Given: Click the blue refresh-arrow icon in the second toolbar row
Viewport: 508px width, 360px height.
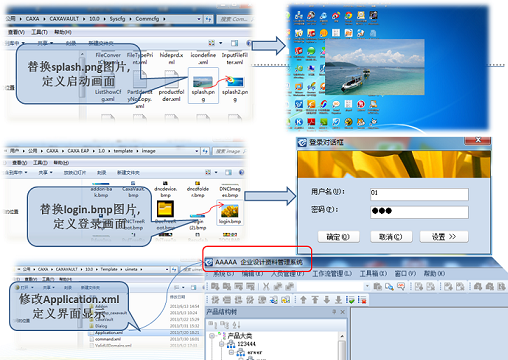Looking at the screenshot, I should (273, 300).
